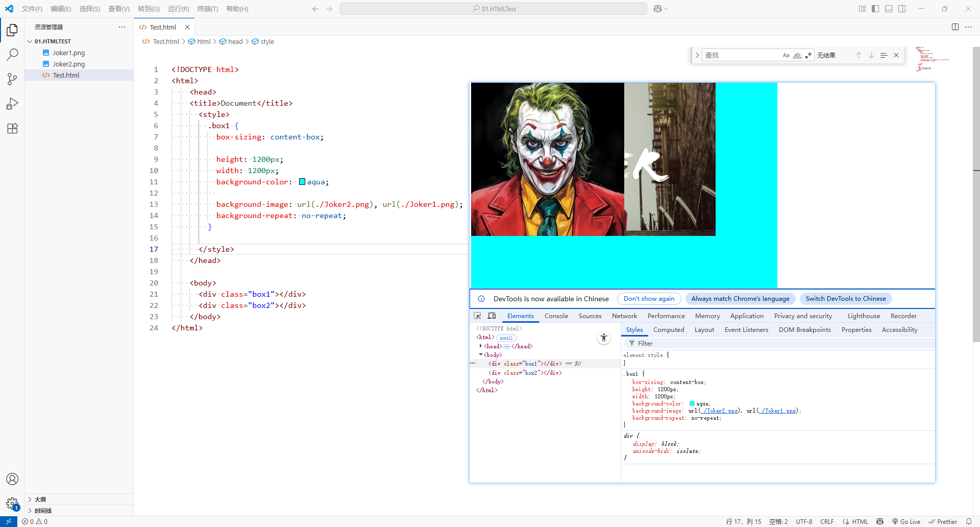Split the editor to the right
The image size is (980, 527).
click(x=955, y=27)
